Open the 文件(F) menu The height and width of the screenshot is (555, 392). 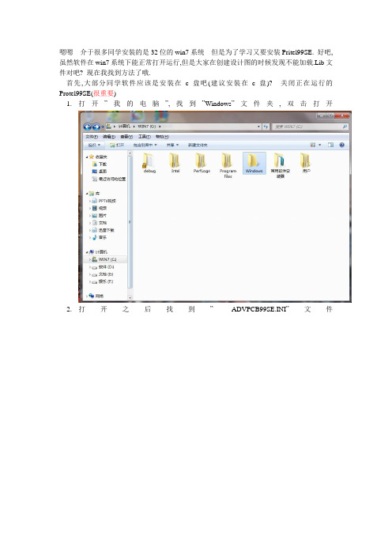coord(91,137)
